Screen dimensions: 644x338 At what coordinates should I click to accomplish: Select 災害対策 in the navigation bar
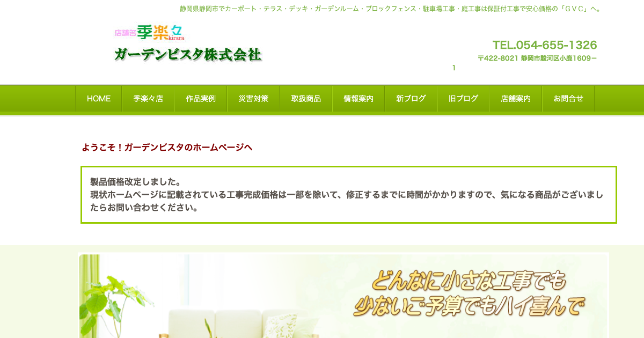point(253,99)
